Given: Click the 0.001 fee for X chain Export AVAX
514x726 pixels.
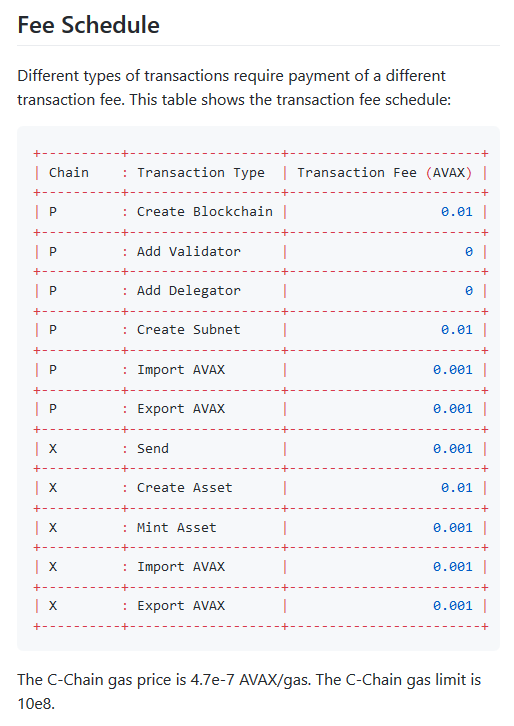Looking at the screenshot, I should pos(453,606).
